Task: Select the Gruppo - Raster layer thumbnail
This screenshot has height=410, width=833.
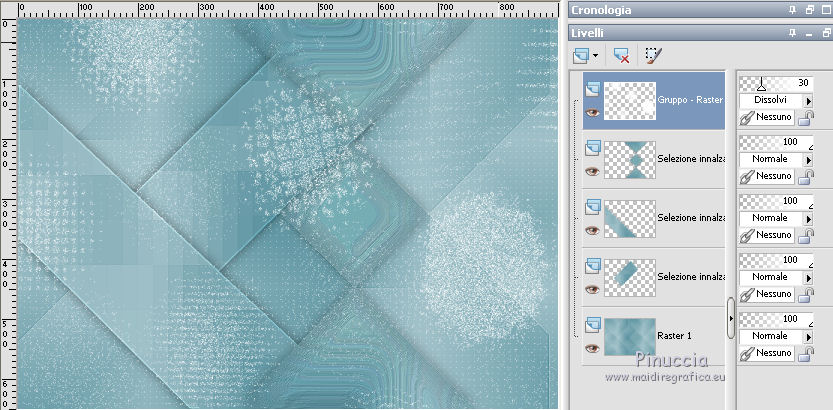Action: point(630,101)
